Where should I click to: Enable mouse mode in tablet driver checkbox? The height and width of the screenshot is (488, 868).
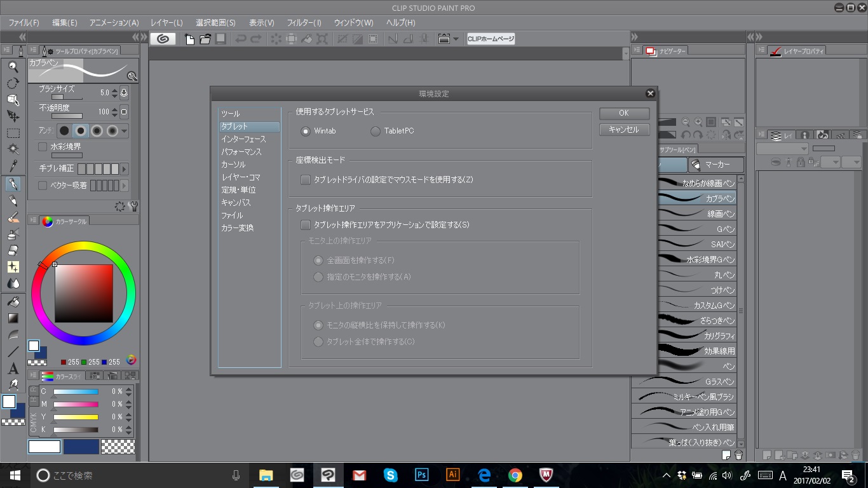[306, 180]
